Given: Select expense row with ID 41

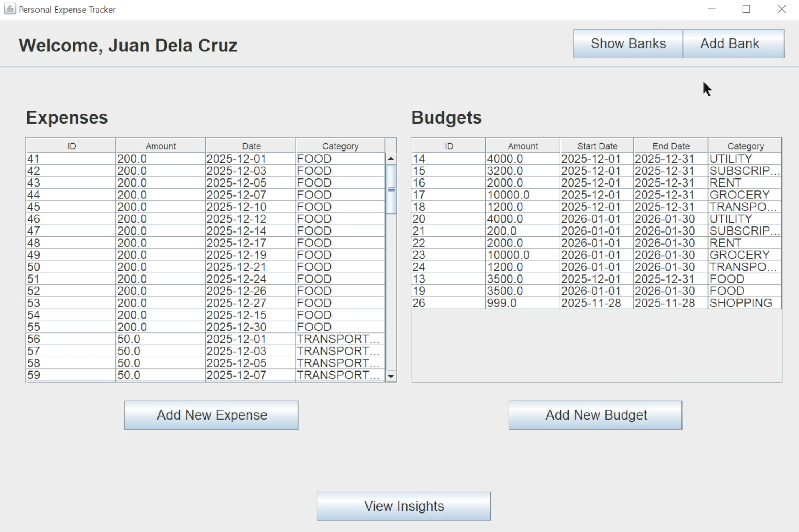Looking at the screenshot, I should (71, 159).
